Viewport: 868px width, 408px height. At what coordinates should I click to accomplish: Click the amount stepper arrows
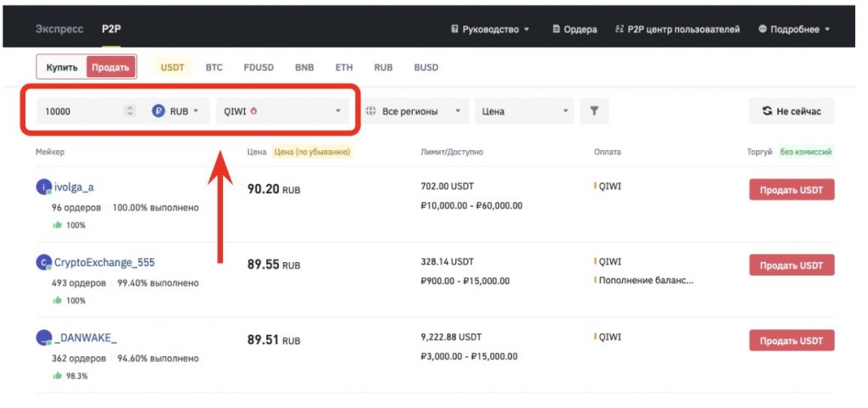(130, 111)
